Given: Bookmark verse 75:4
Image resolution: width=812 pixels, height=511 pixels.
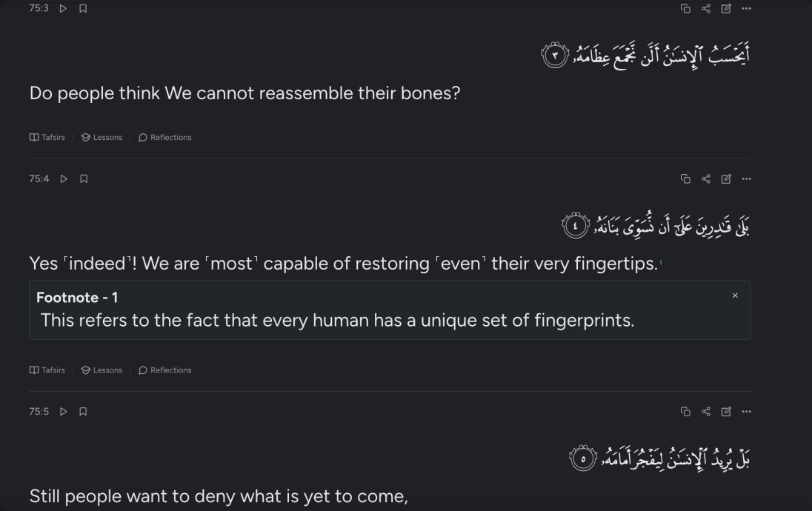Looking at the screenshot, I should point(82,178).
